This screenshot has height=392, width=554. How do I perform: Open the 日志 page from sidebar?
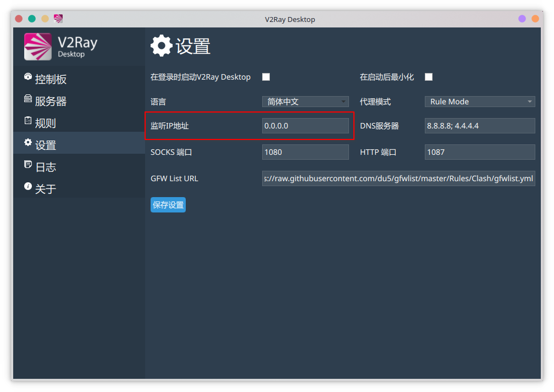46,167
